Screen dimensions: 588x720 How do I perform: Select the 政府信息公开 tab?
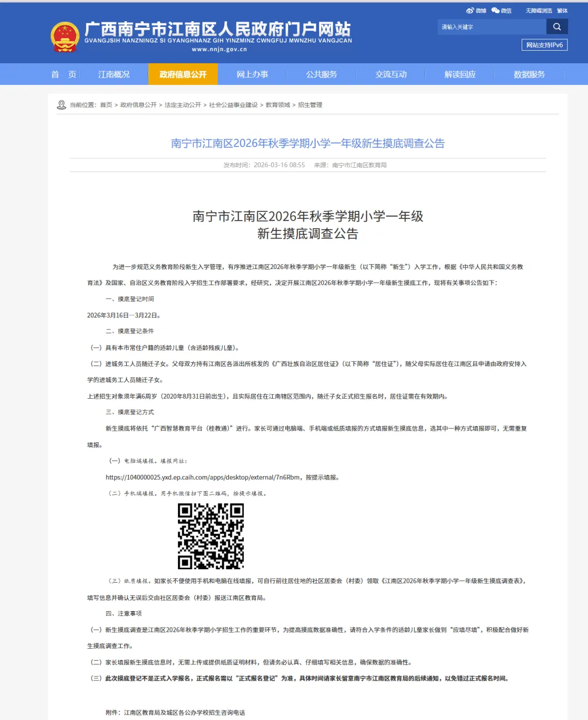pyautogui.click(x=183, y=74)
